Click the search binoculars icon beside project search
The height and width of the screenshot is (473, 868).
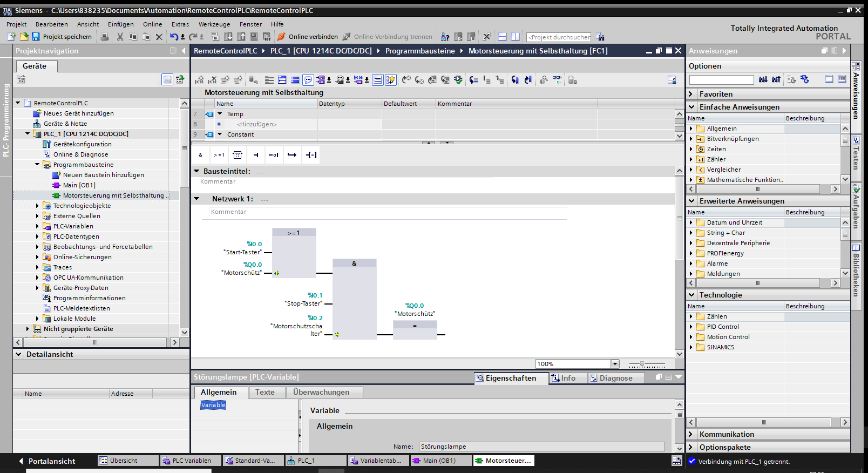pos(600,37)
